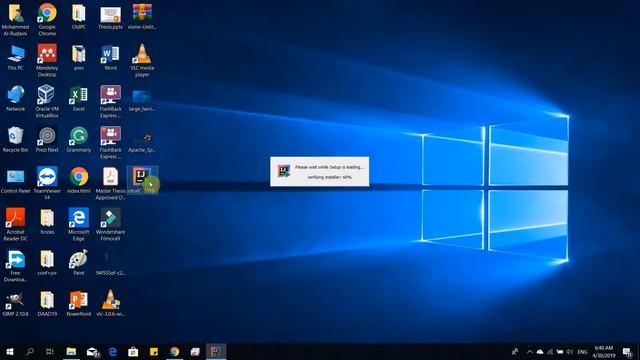Viewport: 640px width, 360px height.
Task: Open Edge from the taskbar
Action: click(113, 351)
